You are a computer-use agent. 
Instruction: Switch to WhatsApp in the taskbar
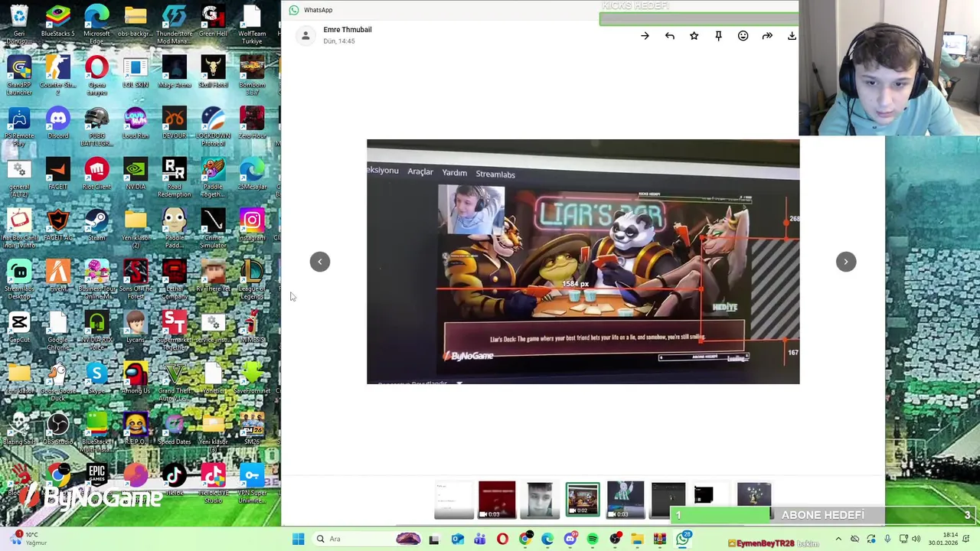click(x=683, y=539)
